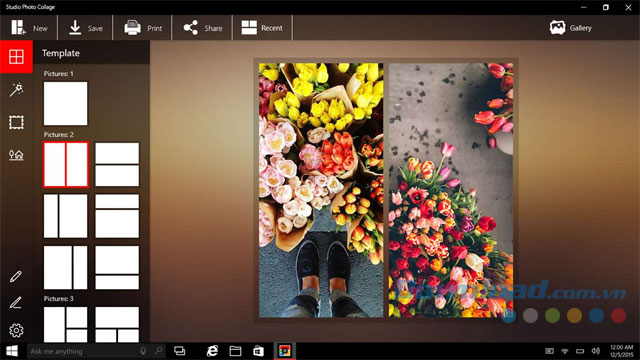Create a New collage
This screenshot has height=360, width=640.
click(x=29, y=28)
